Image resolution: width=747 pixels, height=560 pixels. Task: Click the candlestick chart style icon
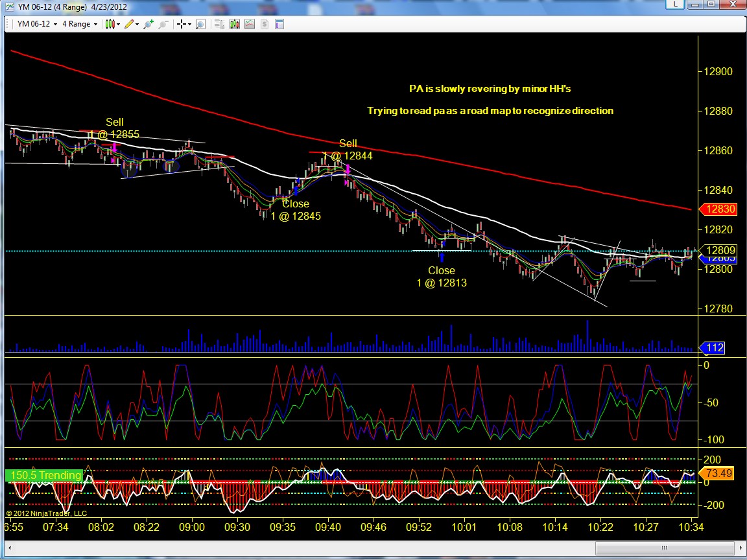click(110, 24)
